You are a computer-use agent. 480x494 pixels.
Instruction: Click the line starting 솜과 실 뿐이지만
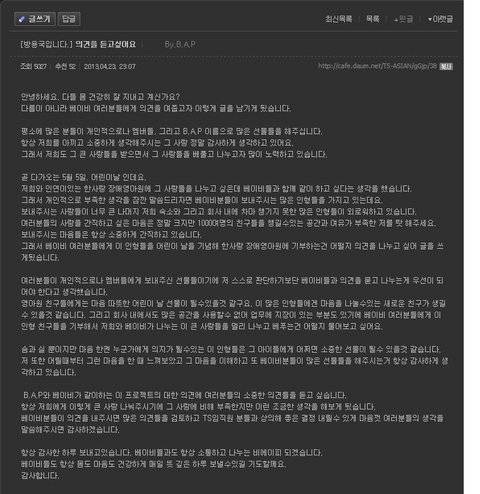pos(231,349)
